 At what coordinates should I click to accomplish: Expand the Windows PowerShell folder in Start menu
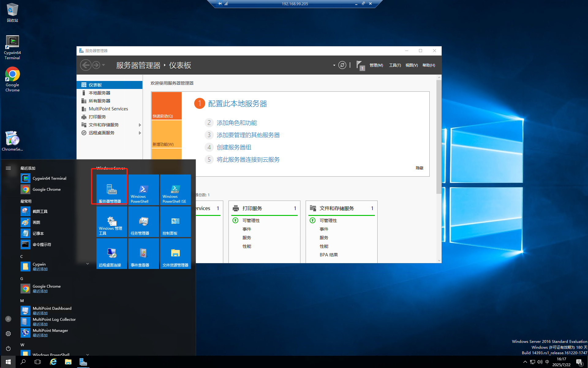(x=88, y=354)
